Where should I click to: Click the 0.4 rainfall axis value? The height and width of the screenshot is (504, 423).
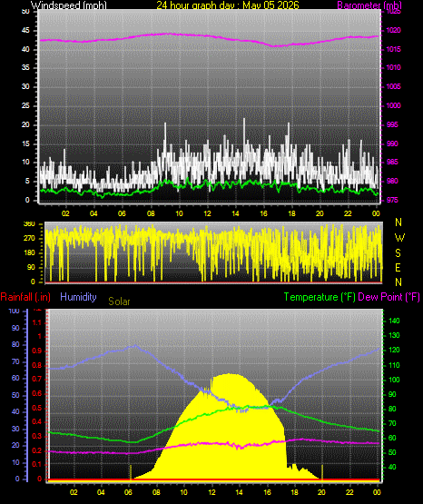click(x=37, y=421)
